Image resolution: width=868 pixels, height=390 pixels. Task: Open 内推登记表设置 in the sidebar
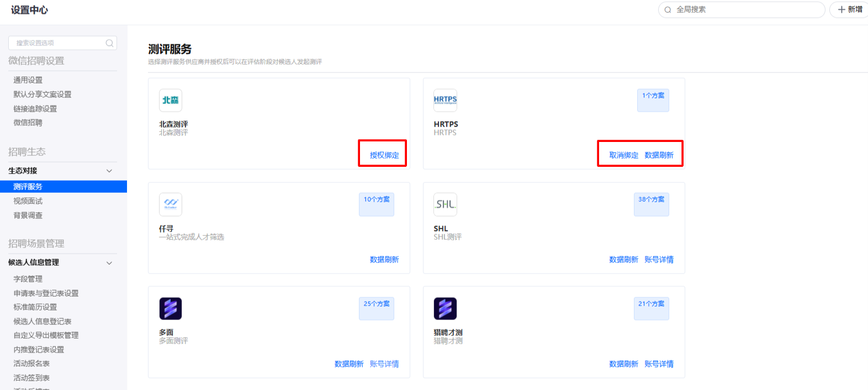(x=39, y=350)
